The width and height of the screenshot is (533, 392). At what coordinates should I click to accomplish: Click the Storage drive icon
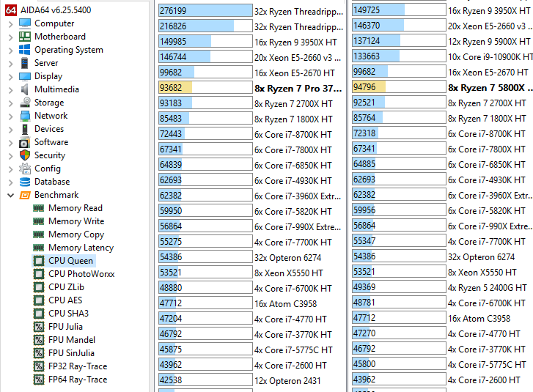(25, 103)
